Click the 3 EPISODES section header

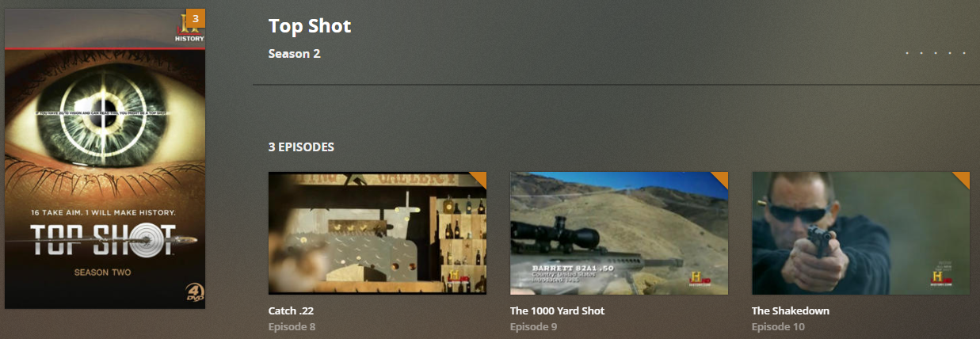[x=301, y=147]
